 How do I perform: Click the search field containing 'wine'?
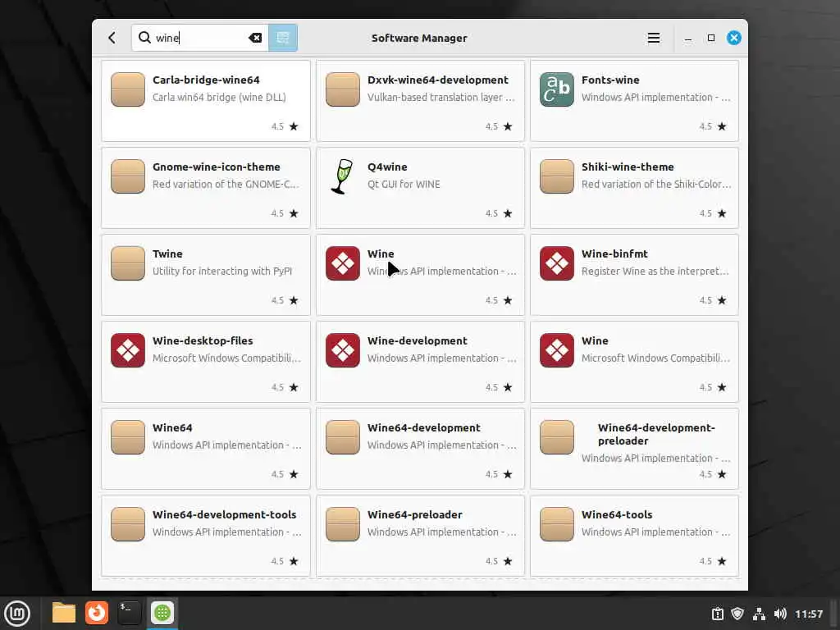(x=200, y=38)
